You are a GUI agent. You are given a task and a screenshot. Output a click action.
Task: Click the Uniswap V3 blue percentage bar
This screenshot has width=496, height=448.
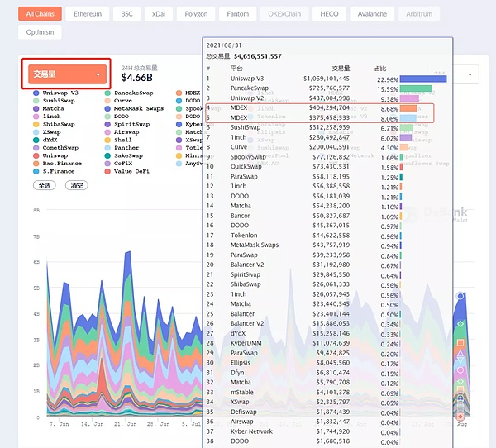tap(424, 78)
